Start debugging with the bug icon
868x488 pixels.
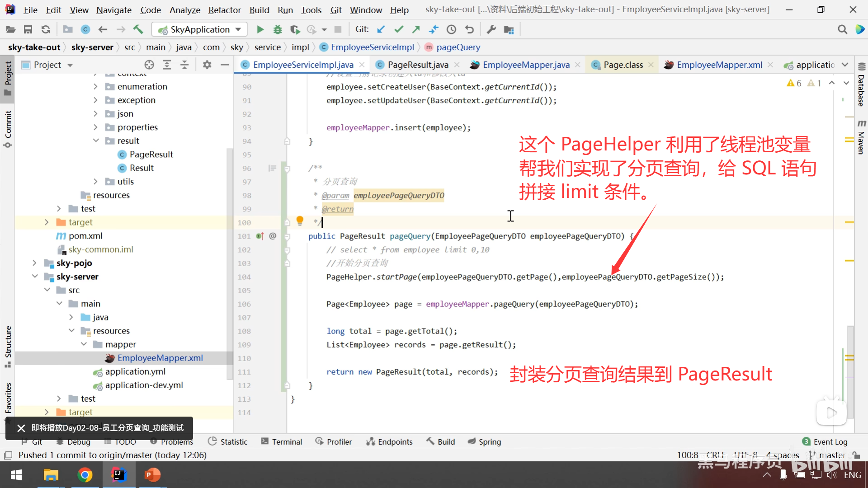(278, 29)
